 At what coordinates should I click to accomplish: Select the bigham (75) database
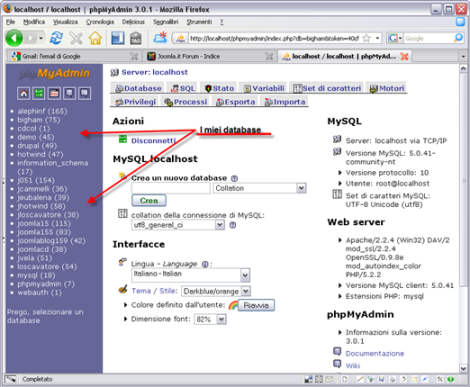pyautogui.click(x=39, y=120)
